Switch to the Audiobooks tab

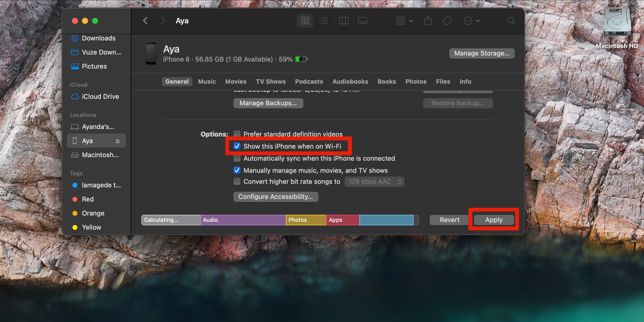point(350,82)
